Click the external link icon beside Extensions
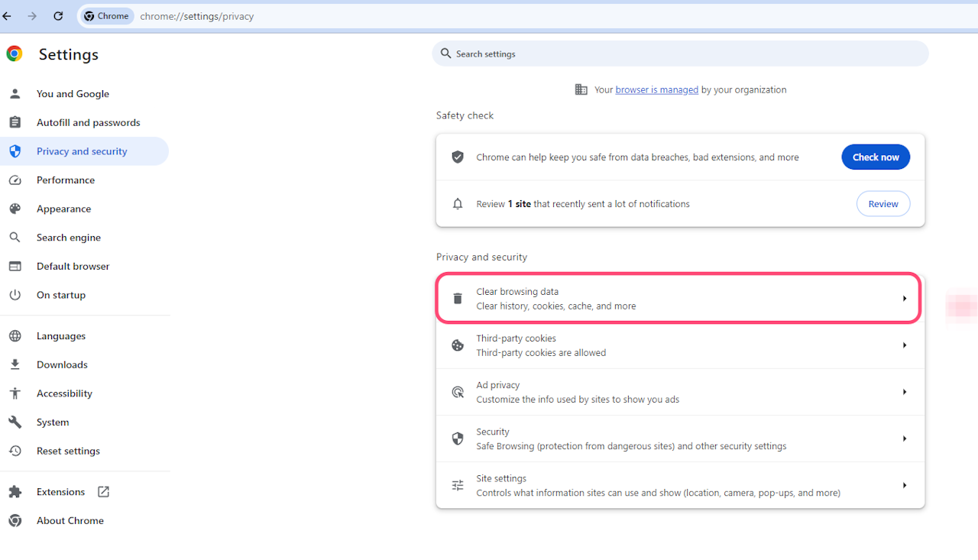 [102, 491]
